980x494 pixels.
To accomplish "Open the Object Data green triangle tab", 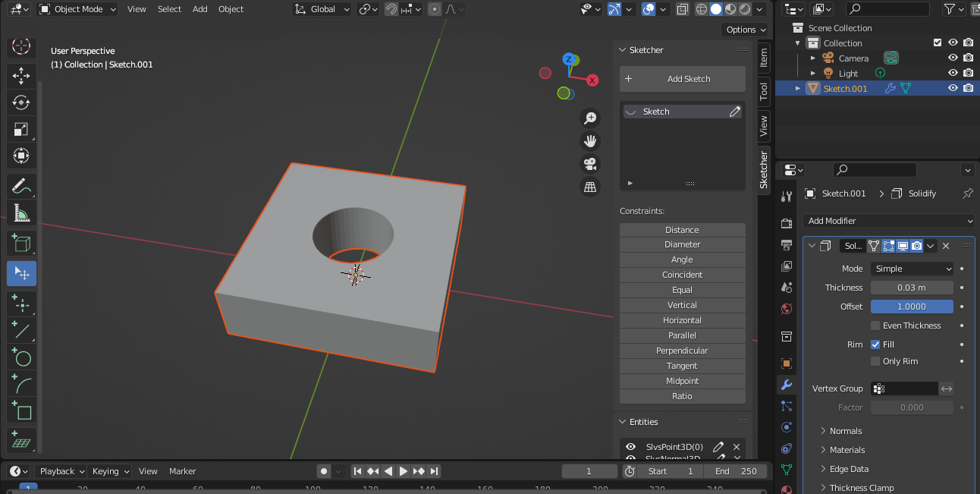I will [x=787, y=470].
